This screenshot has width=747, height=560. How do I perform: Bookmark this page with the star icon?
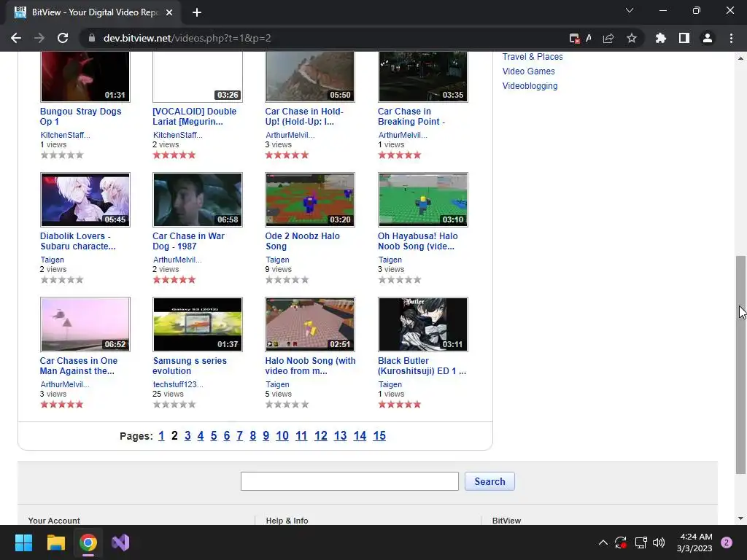(631, 38)
